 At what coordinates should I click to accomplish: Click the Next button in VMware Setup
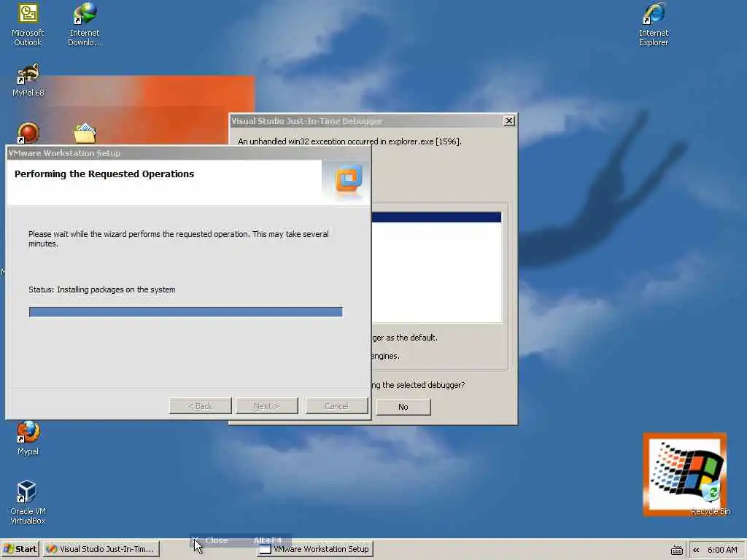pyautogui.click(x=267, y=406)
